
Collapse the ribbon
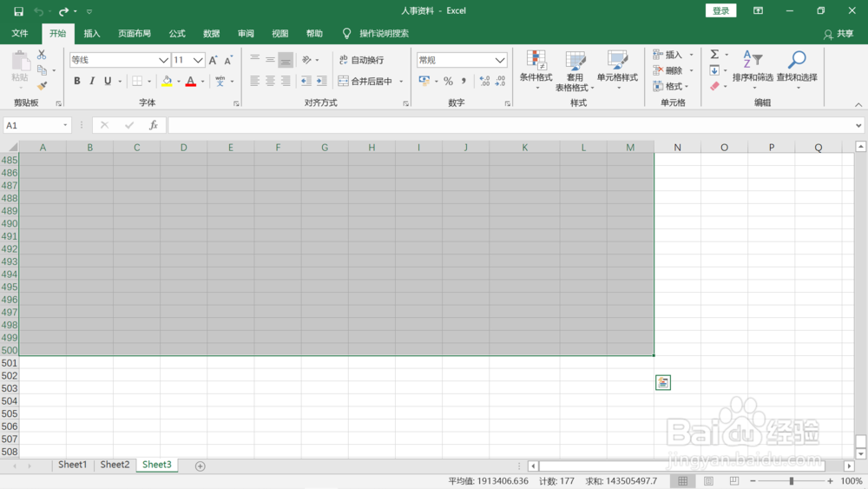[x=858, y=105]
